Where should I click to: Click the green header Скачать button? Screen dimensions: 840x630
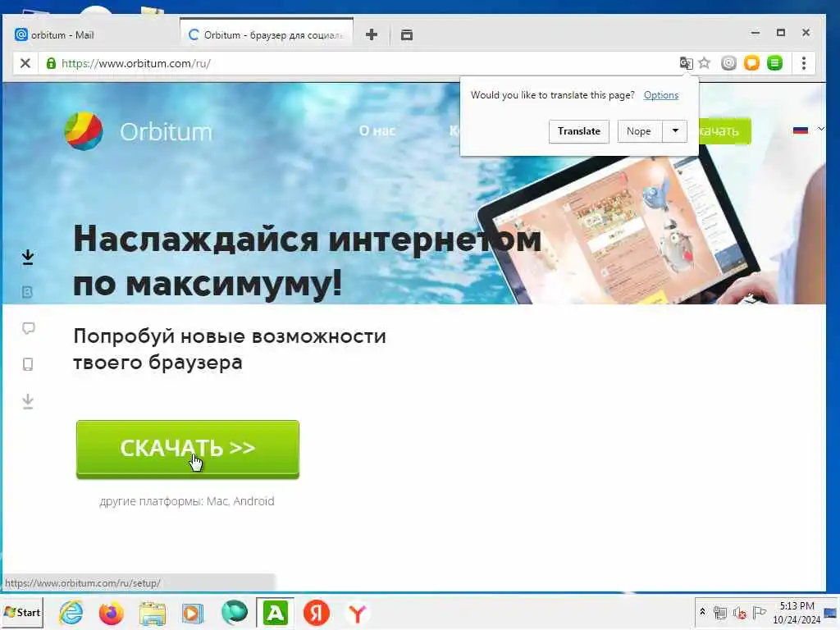click(724, 131)
